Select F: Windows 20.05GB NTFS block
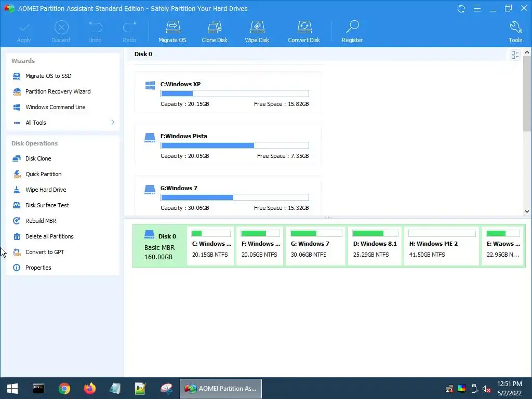The height and width of the screenshot is (399, 532). (260, 246)
